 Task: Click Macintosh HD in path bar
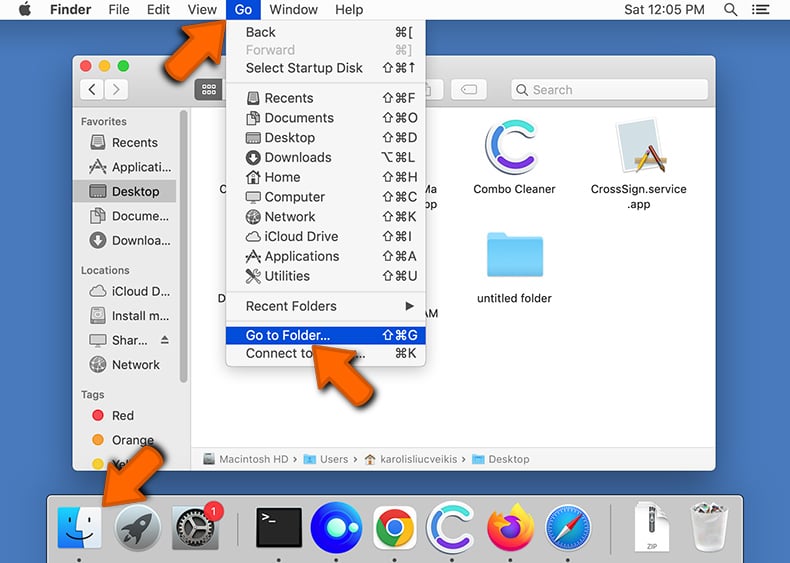tap(245, 459)
